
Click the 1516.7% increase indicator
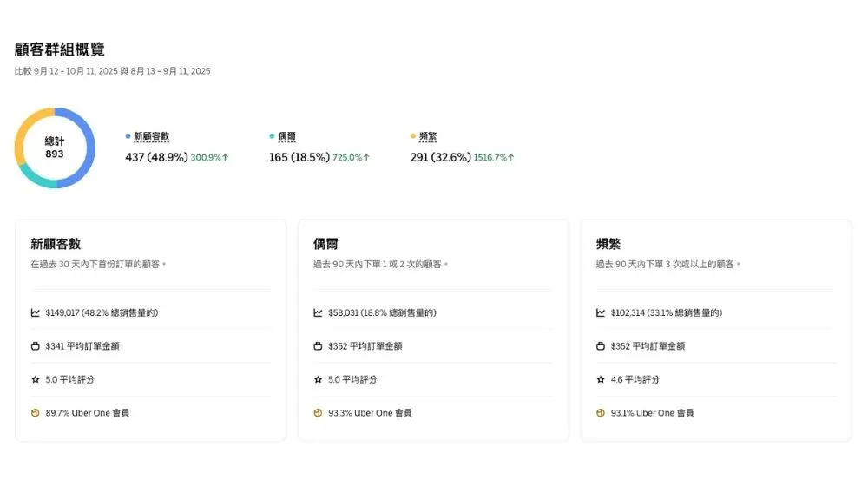(x=493, y=158)
